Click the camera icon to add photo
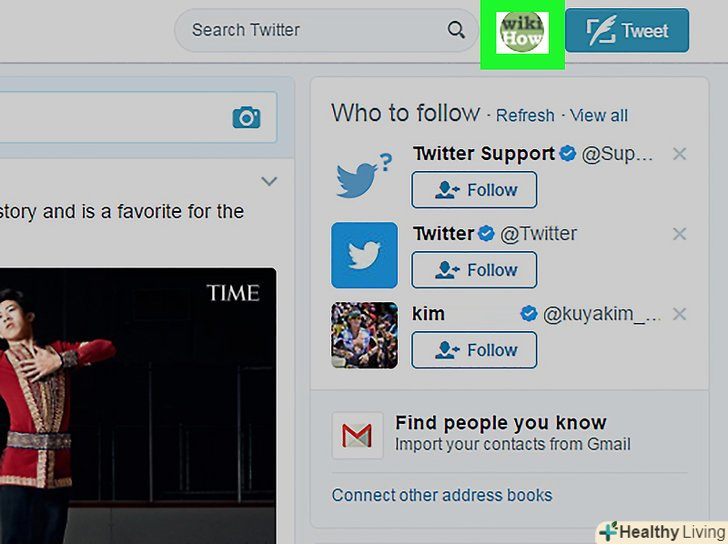Image resolution: width=728 pixels, height=544 pixels. click(246, 118)
